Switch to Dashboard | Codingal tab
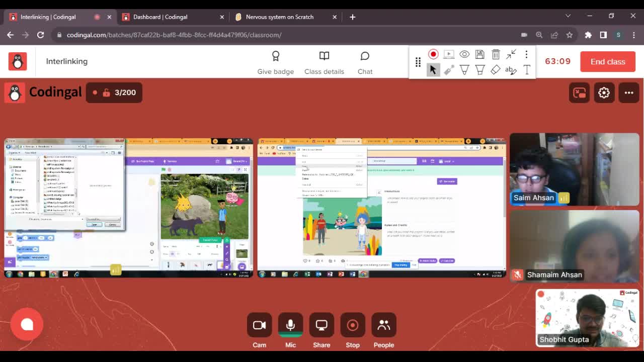 [160, 17]
